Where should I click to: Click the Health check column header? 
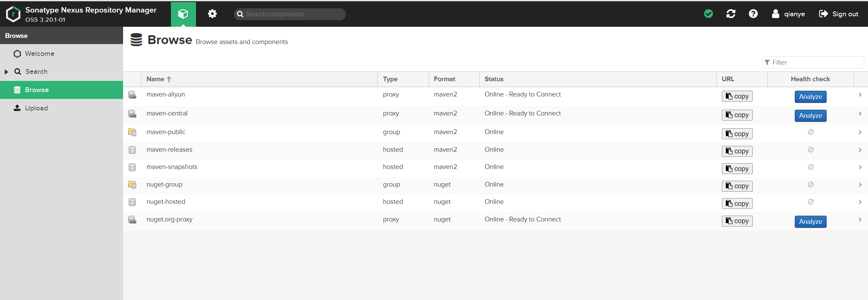pos(810,79)
